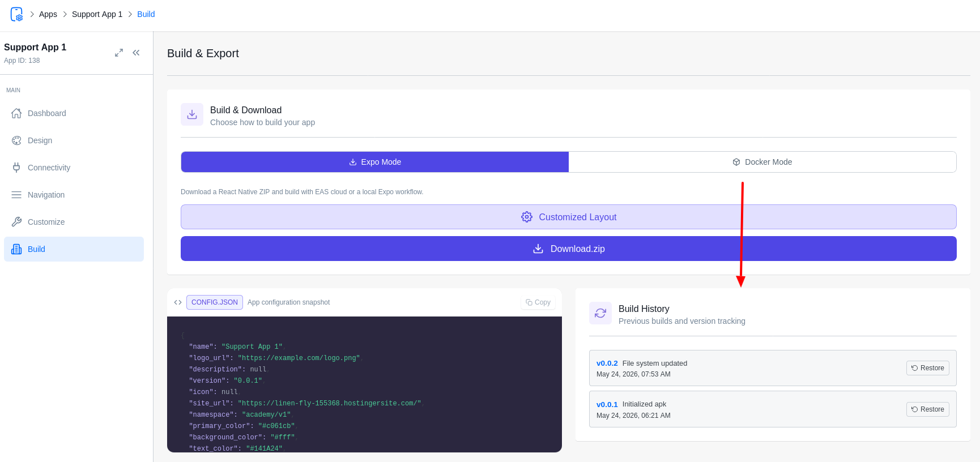This screenshot has width=980, height=462.
Task: Open version v0.0.1 link
Action: (607, 404)
